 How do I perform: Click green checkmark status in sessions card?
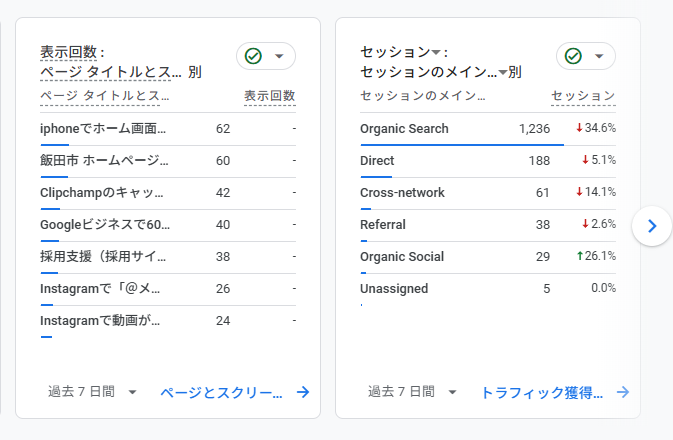tap(573, 56)
